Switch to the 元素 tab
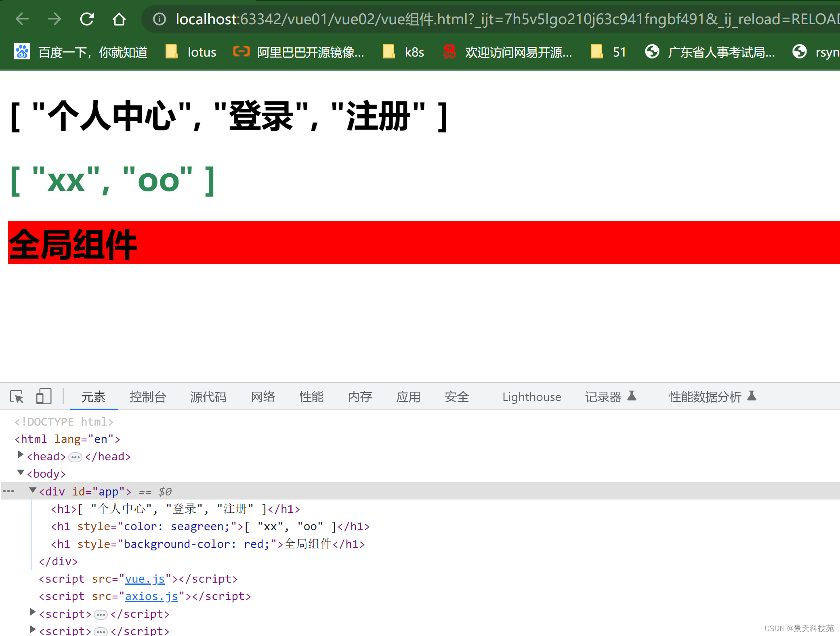Screen dimensions: 840x636 pos(93,397)
